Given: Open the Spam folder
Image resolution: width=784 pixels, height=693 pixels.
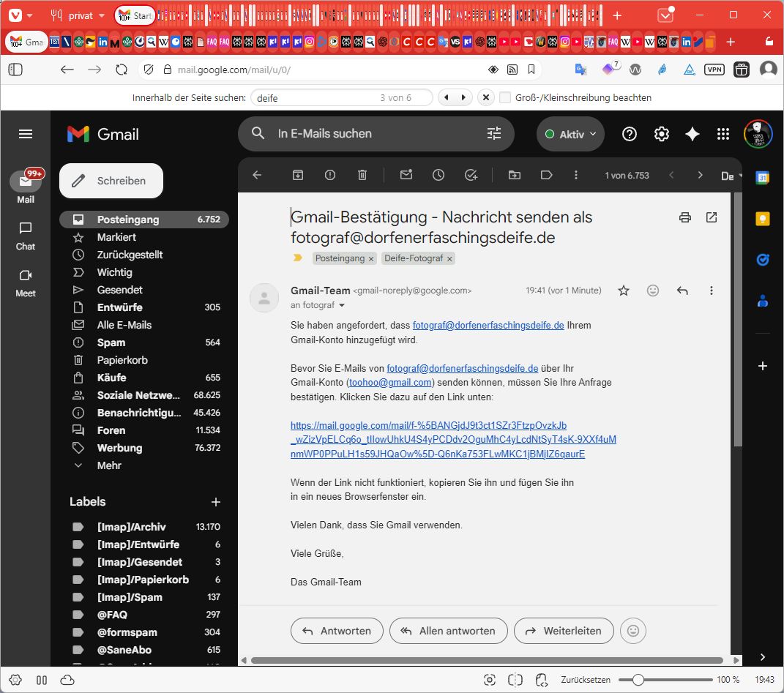Looking at the screenshot, I should click(x=111, y=342).
